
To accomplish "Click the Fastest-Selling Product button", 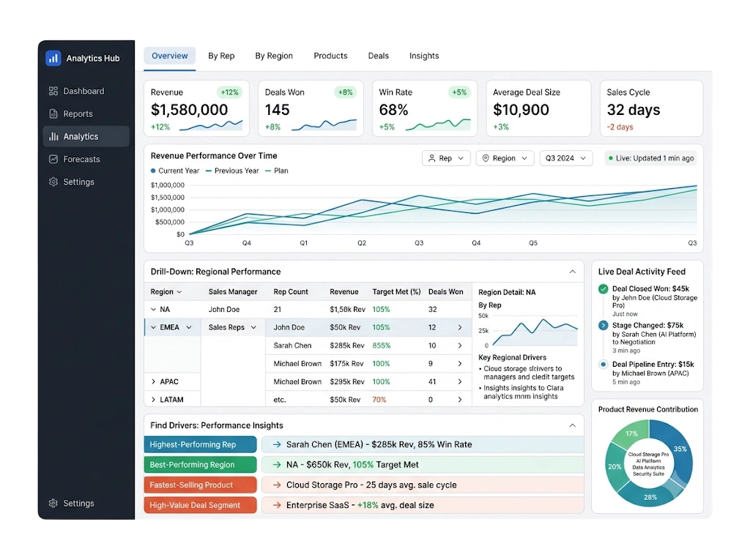I will pyautogui.click(x=201, y=485).
